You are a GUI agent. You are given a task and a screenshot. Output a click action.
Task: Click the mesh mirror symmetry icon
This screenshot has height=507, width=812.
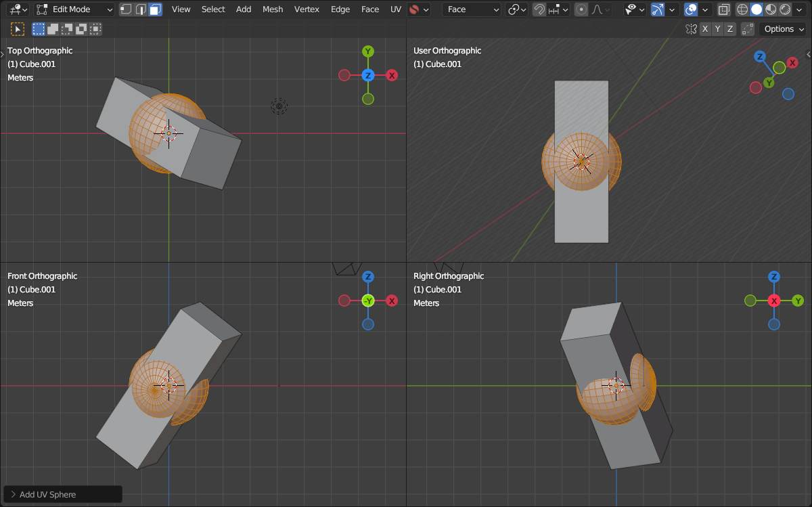[x=691, y=29]
